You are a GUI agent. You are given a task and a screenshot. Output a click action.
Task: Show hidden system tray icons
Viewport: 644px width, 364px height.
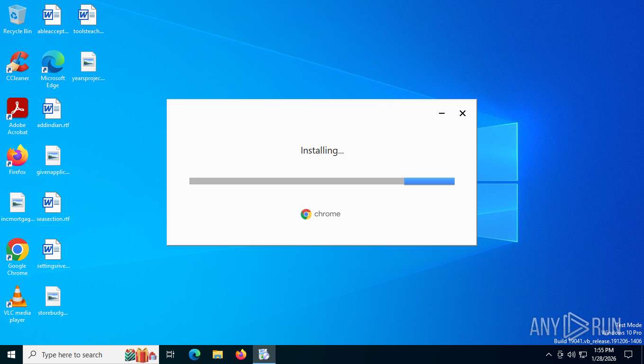549,355
